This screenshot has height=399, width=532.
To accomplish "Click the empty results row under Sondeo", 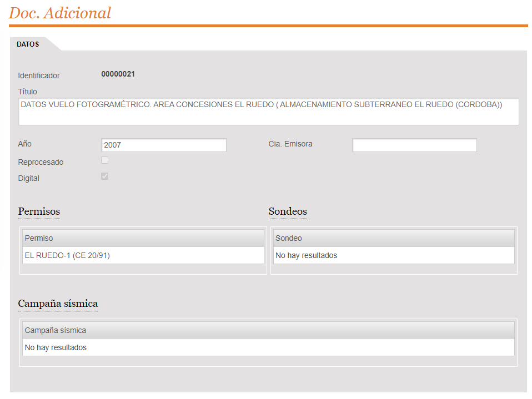I will pos(393,255).
